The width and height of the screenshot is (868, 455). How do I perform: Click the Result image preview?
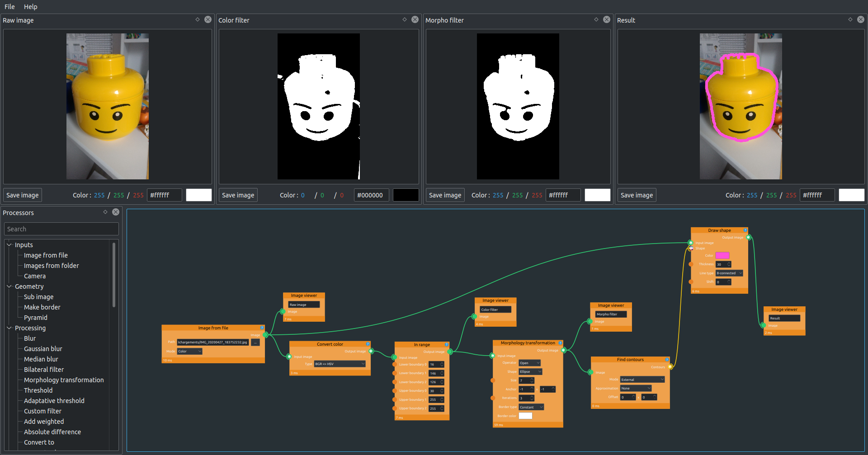(x=741, y=107)
